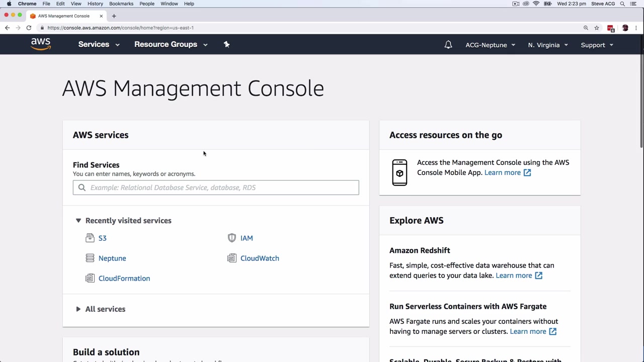The image size is (644, 362).
Task: Click the CloudFormation service icon
Action: (x=90, y=278)
